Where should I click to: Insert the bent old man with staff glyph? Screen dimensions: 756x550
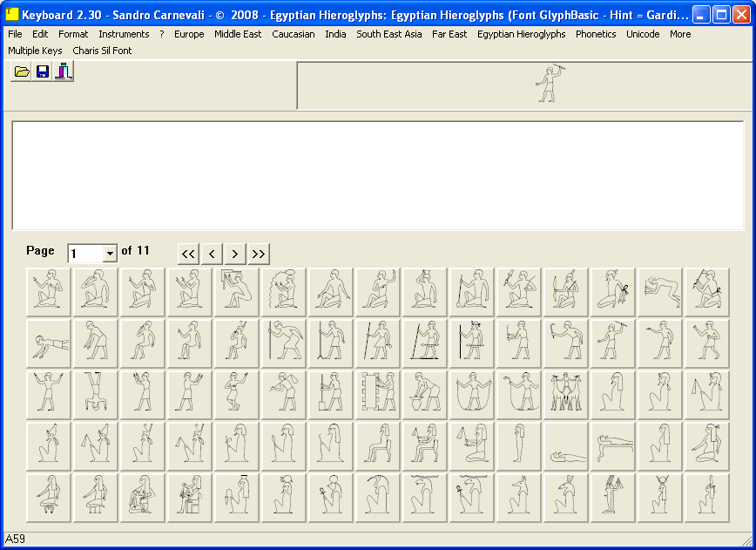pos(284,343)
